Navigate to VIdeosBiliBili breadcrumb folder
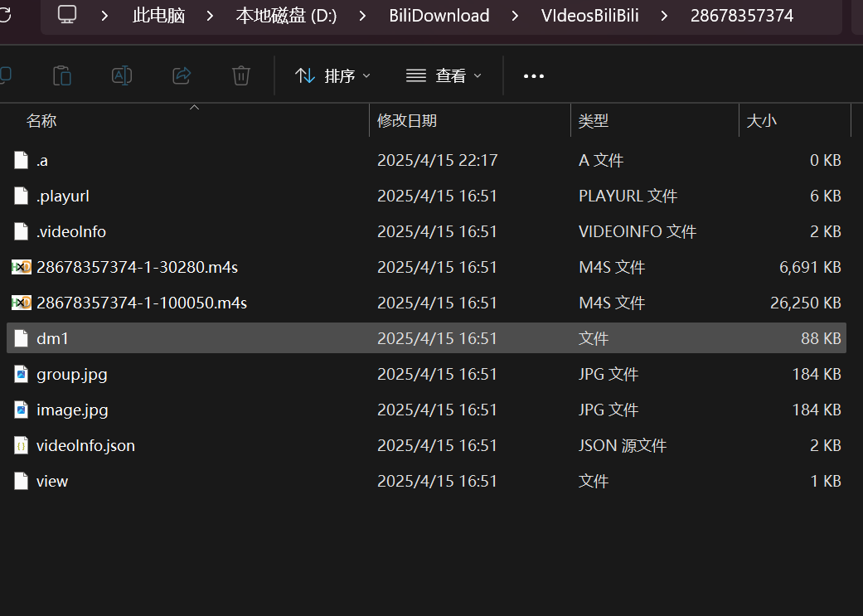The image size is (863, 616). (590, 16)
